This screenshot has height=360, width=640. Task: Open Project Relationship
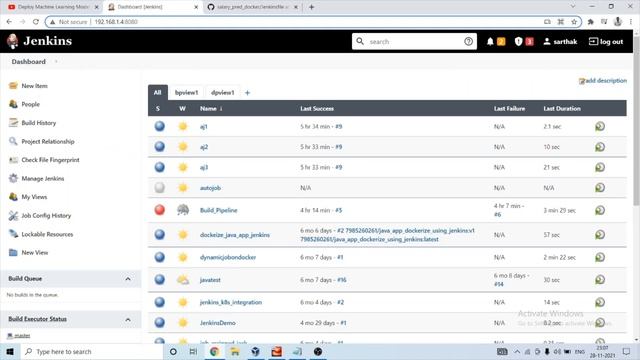tap(48, 142)
